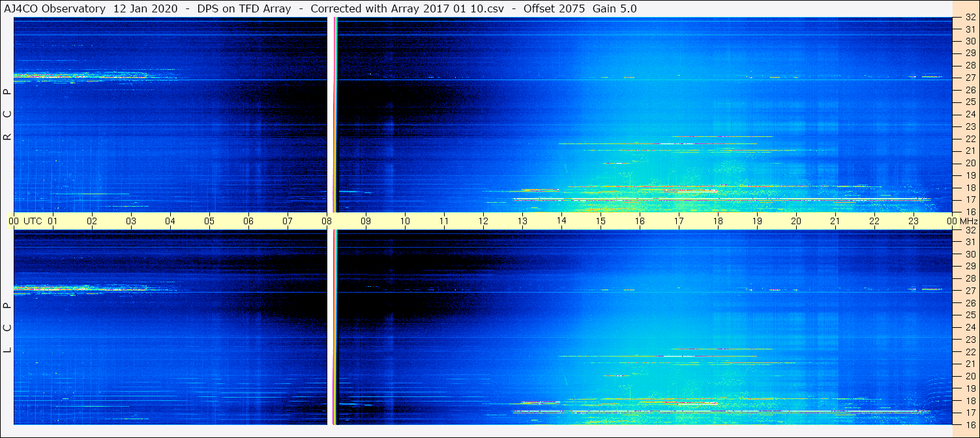Click the 24 MHz tick in the RCP panel
The image size is (980, 438).
pos(970,114)
